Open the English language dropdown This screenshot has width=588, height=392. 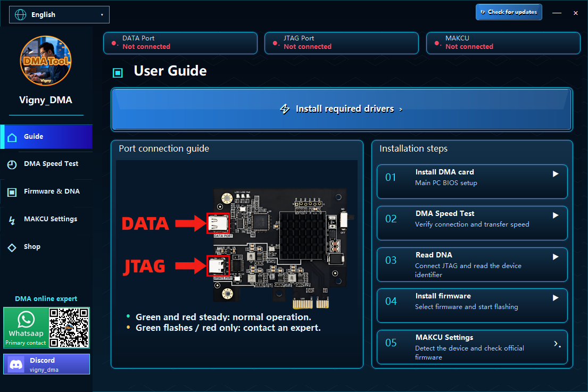[59, 14]
